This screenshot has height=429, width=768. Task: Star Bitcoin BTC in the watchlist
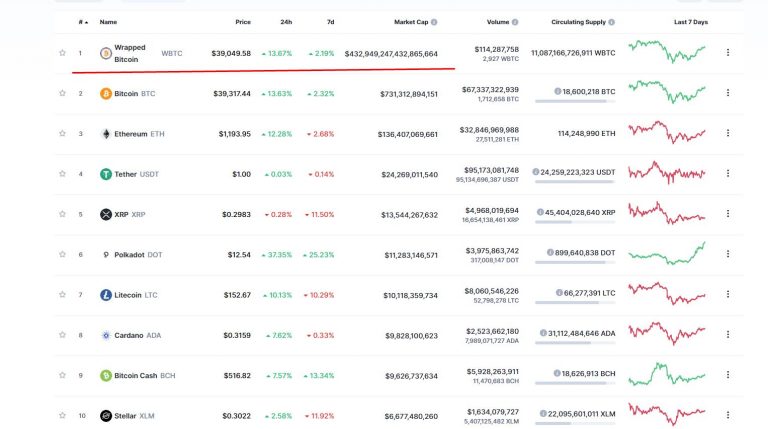62,93
